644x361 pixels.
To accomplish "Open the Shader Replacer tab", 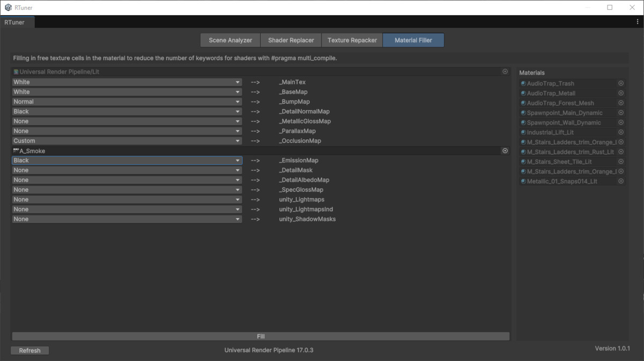I will pos(291,40).
